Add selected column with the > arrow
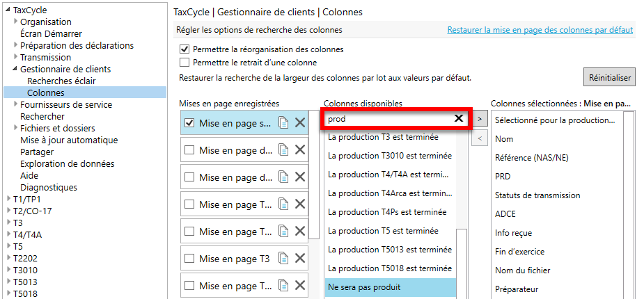The image size is (644, 299). click(x=479, y=120)
